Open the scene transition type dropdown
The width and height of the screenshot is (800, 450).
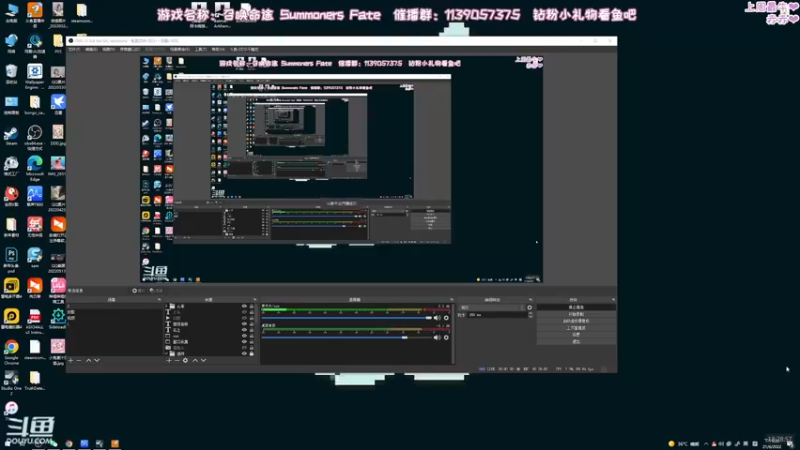click(x=492, y=308)
